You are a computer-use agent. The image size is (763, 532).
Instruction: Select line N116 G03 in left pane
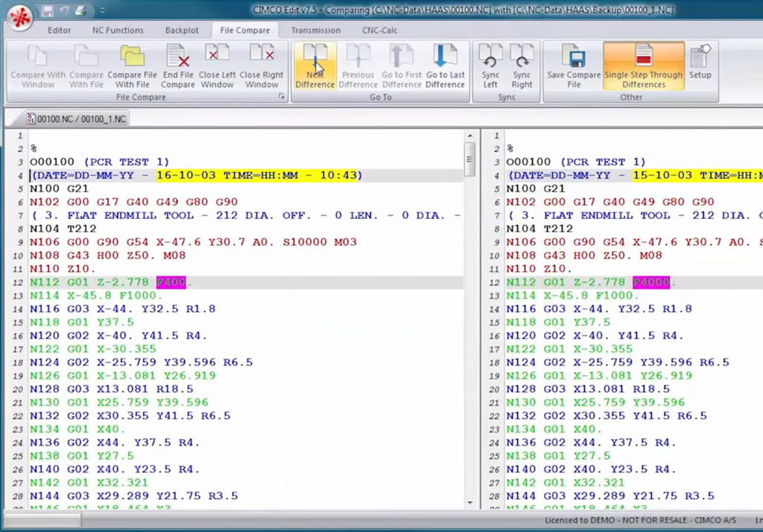pyautogui.click(x=123, y=309)
